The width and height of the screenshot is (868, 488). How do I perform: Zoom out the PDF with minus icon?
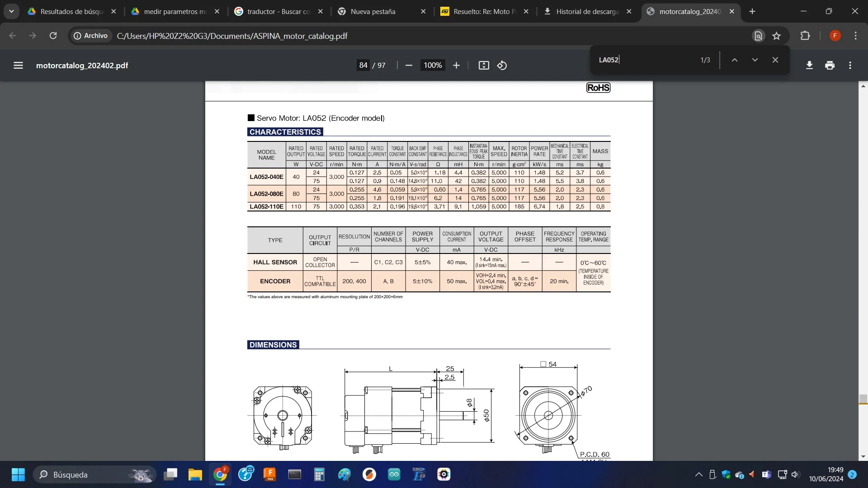point(409,66)
